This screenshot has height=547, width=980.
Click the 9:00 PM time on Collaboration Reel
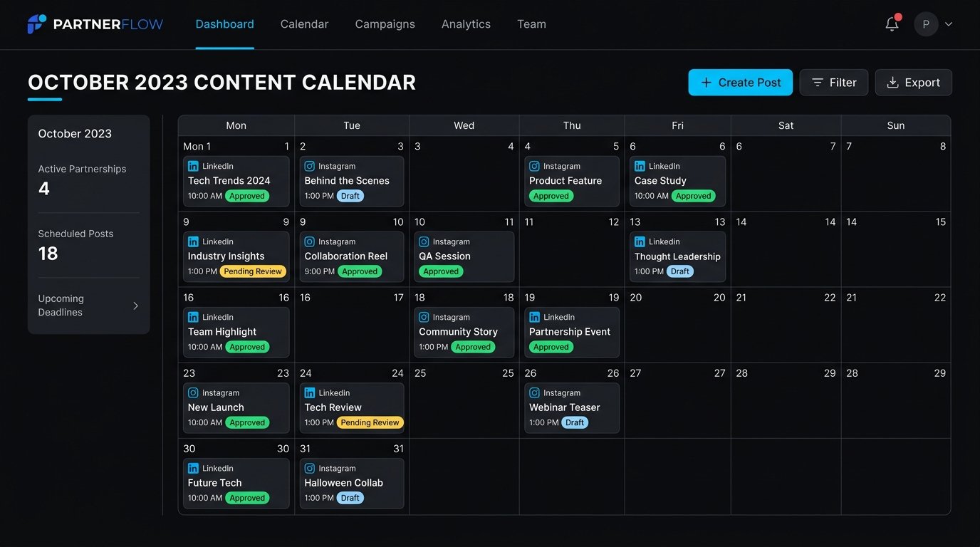(x=320, y=271)
